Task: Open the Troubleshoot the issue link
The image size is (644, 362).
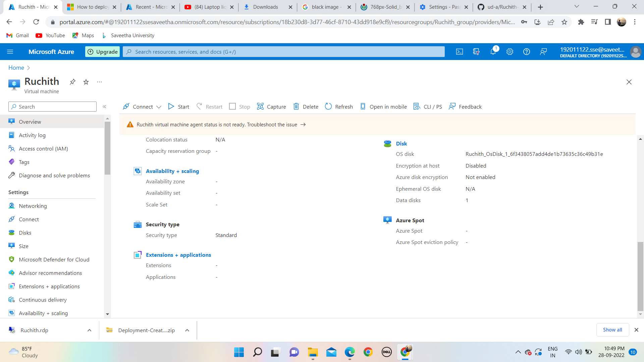Action: point(272,124)
